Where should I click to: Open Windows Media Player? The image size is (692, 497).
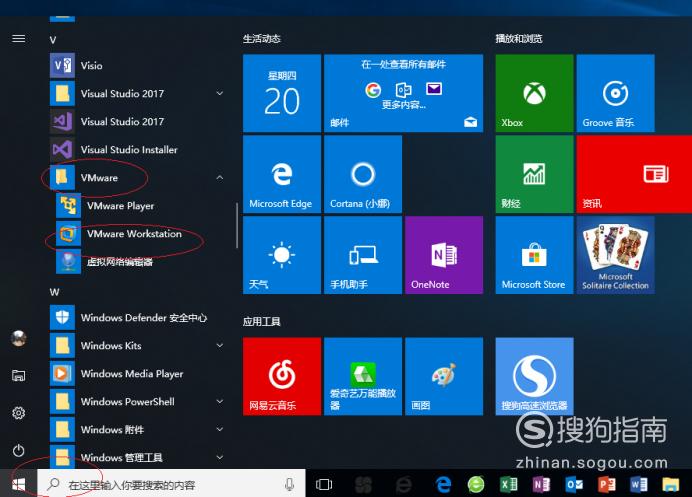click(x=137, y=373)
